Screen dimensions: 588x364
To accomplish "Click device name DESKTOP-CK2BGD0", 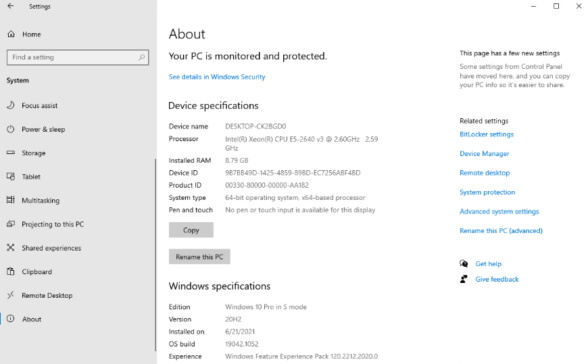I will (x=255, y=126).
